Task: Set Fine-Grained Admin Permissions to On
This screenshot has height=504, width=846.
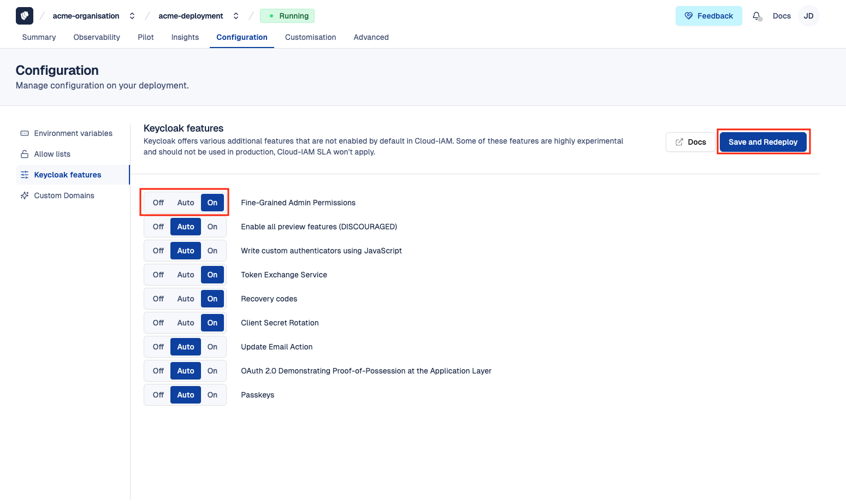Action: coord(212,203)
